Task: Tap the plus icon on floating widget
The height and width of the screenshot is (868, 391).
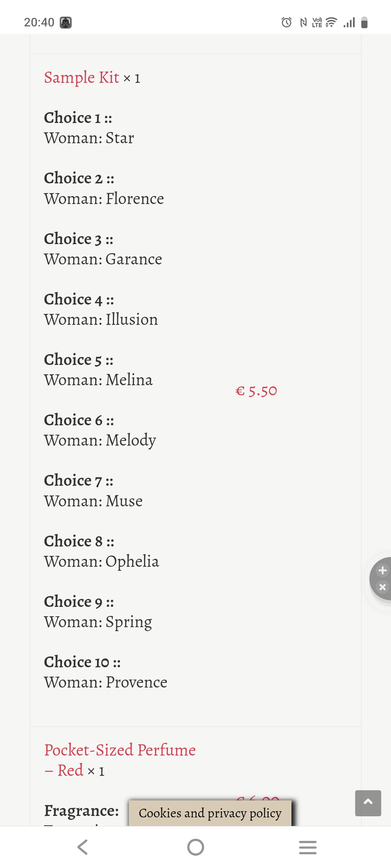Action: (x=383, y=570)
